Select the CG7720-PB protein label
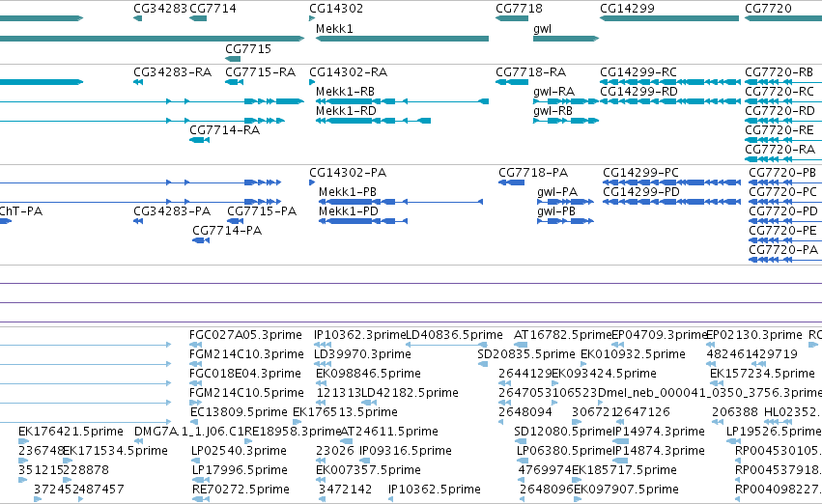This screenshot has height=504, width=822. point(782,173)
